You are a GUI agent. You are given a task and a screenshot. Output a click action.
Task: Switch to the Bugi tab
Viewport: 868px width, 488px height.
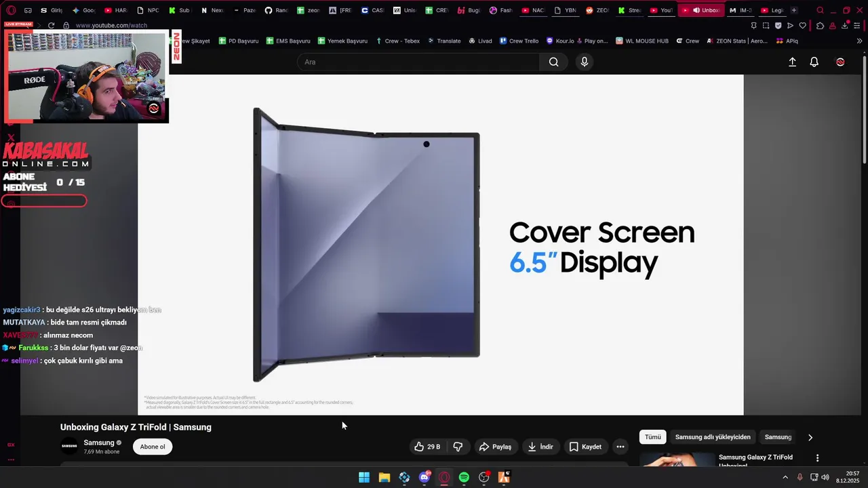(469, 10)
